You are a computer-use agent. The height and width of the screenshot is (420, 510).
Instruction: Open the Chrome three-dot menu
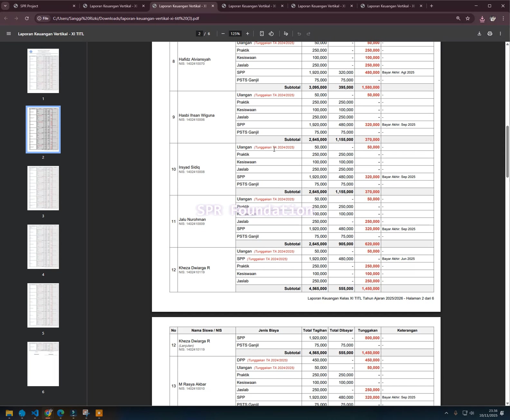tap(503, 18)
